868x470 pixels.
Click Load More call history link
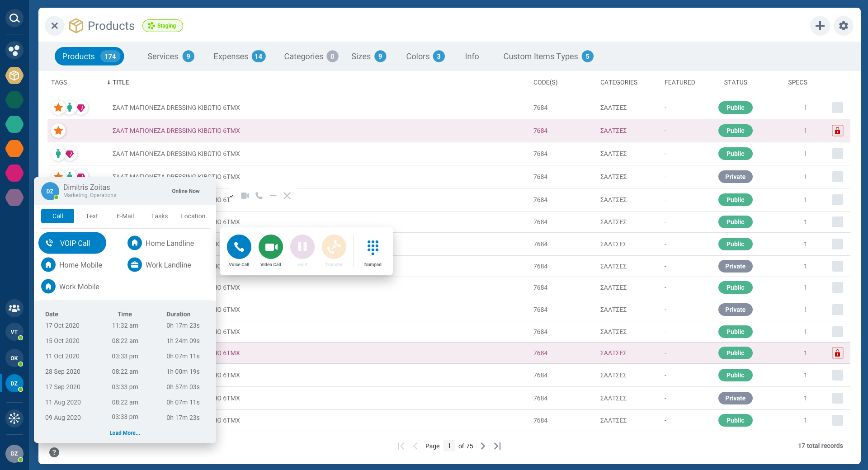pos(125,433)
